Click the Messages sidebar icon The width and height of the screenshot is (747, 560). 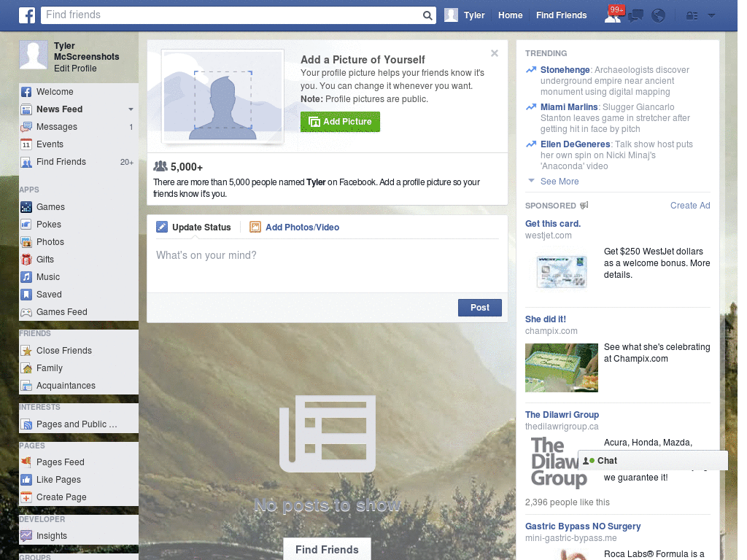pyautogui.click(x=26, y=127)
